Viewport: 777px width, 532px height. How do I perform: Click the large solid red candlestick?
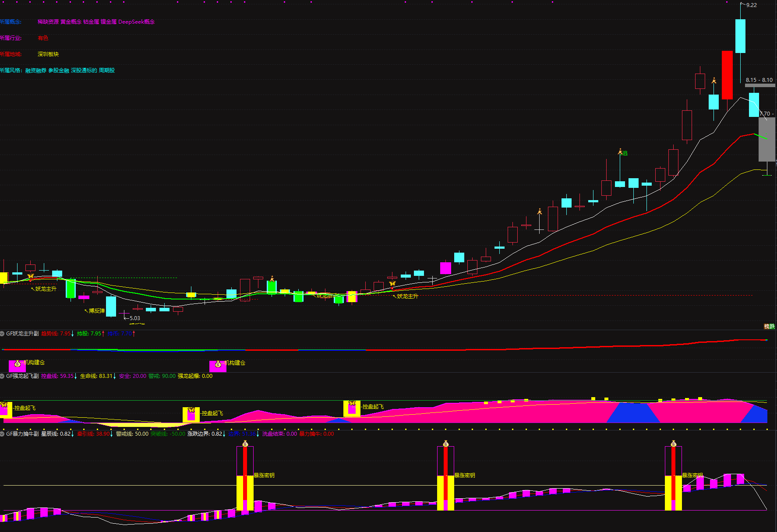[x=727, y=75]
